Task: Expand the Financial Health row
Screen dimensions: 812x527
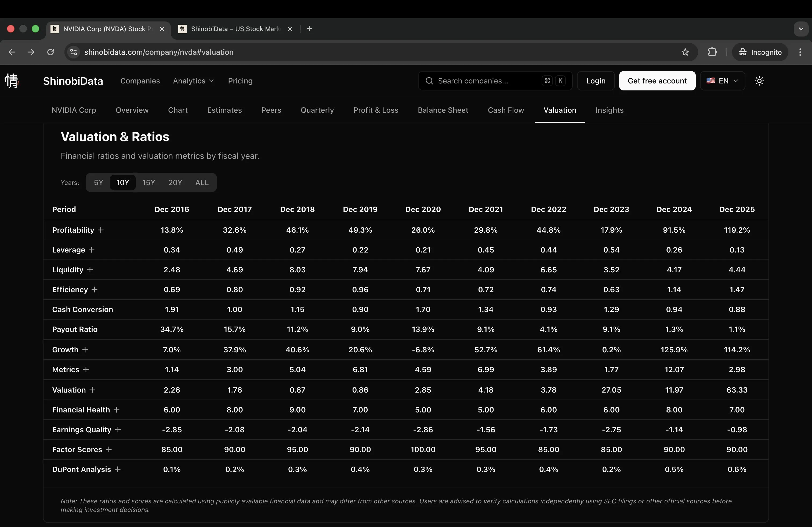Action: (x=117, y=410)
